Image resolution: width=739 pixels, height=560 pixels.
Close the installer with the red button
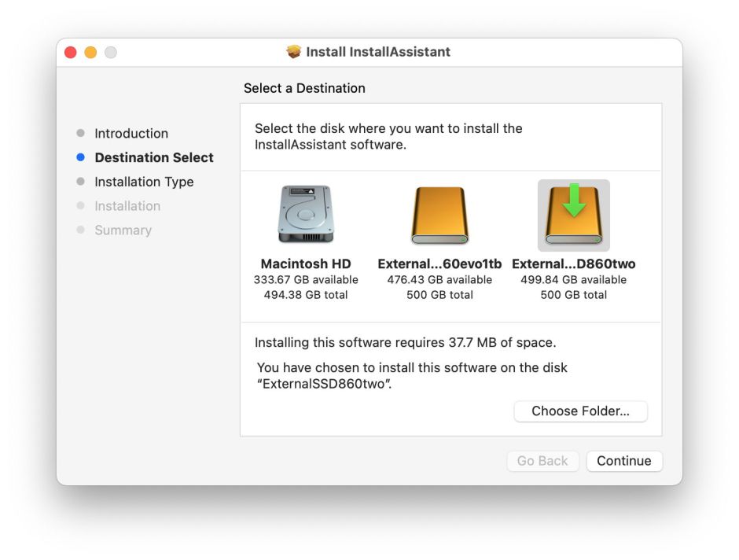coord(71,52)
